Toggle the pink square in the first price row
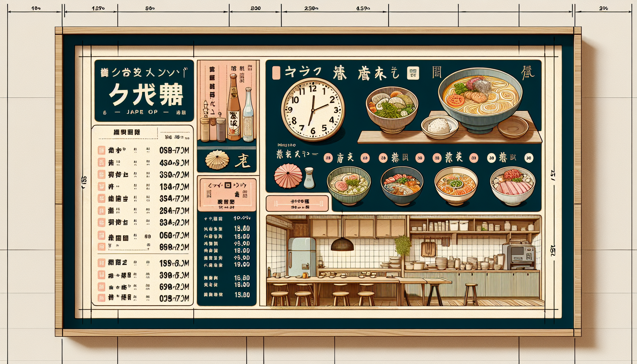The height and width of the screenshot is (364, 637). point(101,150)
